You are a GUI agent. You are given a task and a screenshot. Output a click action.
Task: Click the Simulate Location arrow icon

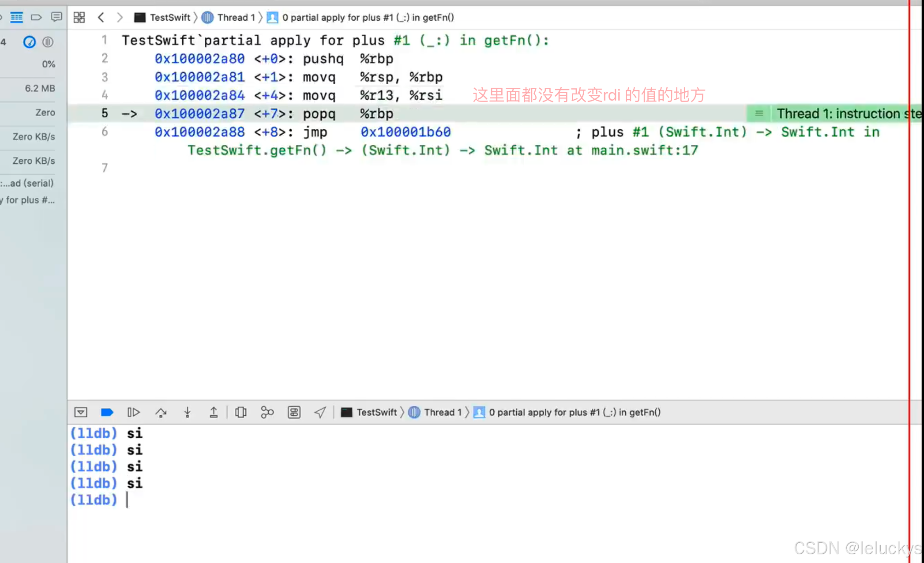[320, 412]
